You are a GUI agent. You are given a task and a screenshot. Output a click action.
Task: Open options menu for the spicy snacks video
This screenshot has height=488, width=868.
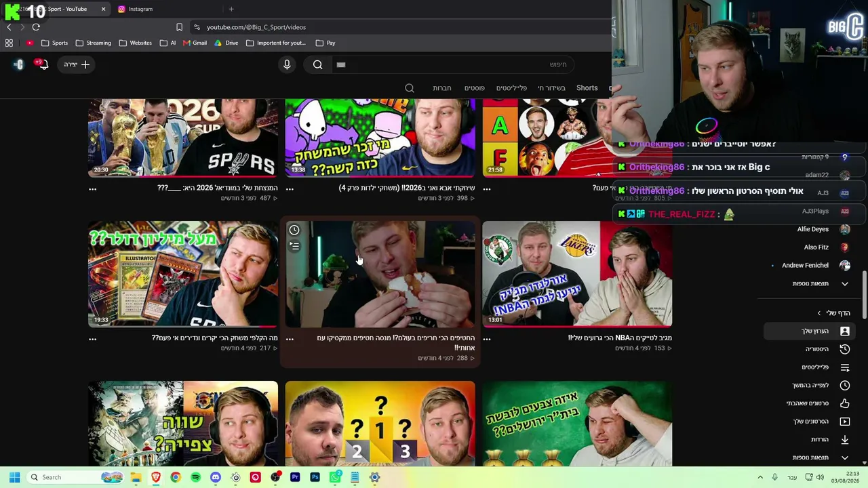point(290,338)
